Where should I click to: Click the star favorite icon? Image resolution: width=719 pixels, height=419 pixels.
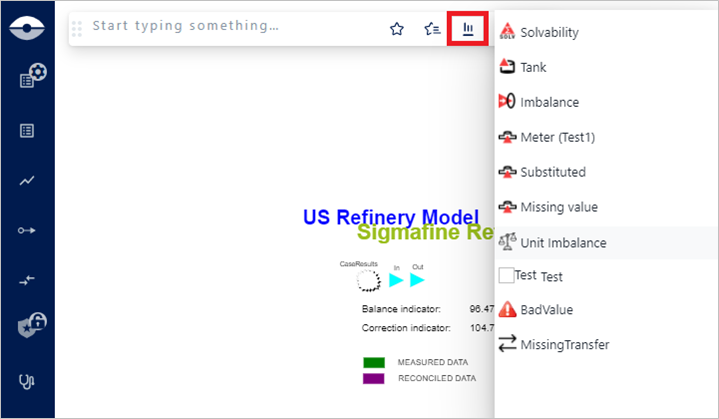point(397,29)
